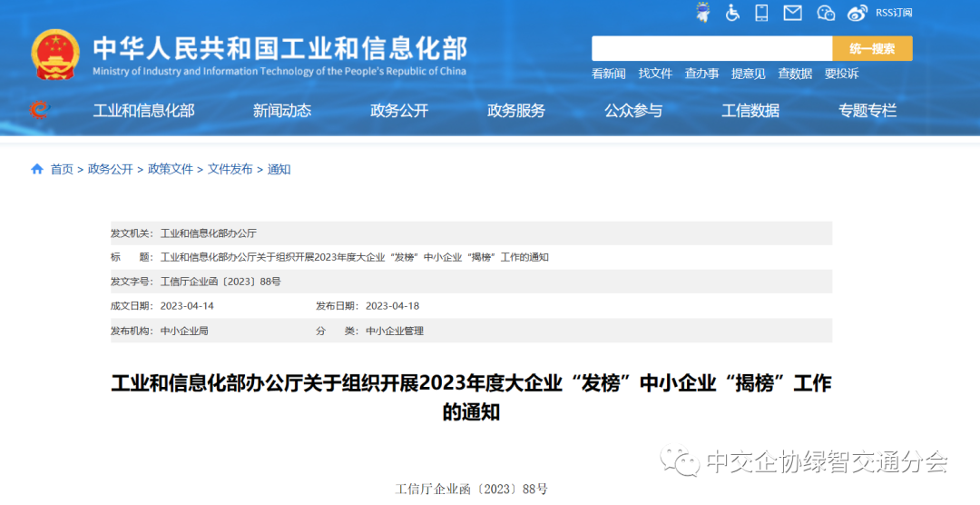Viewport: 980px width, 505px height.
Task: Select the 工业和信息化部办公厅 issuing agency value
Action: (x=209, y=233)
